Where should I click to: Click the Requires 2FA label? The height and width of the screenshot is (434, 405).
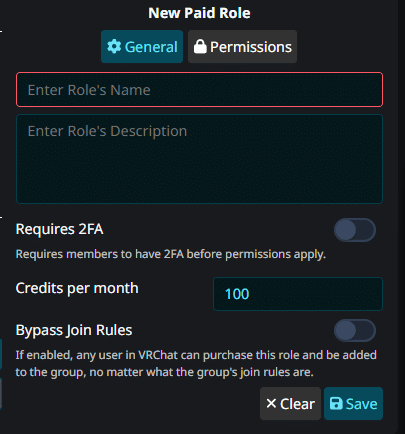point(59,229)
